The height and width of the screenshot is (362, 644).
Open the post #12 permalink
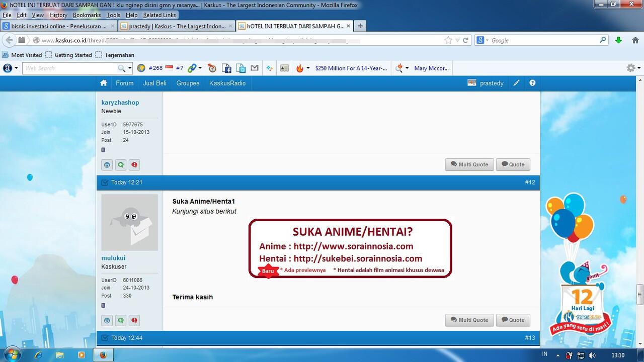pyautogui.click(x=530, y=183)
